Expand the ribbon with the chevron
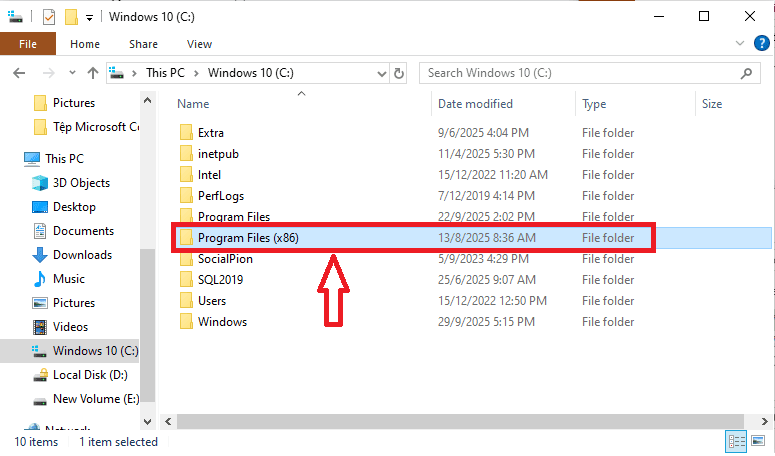This screenshot has width=775, height=456. tap(740, 44)
